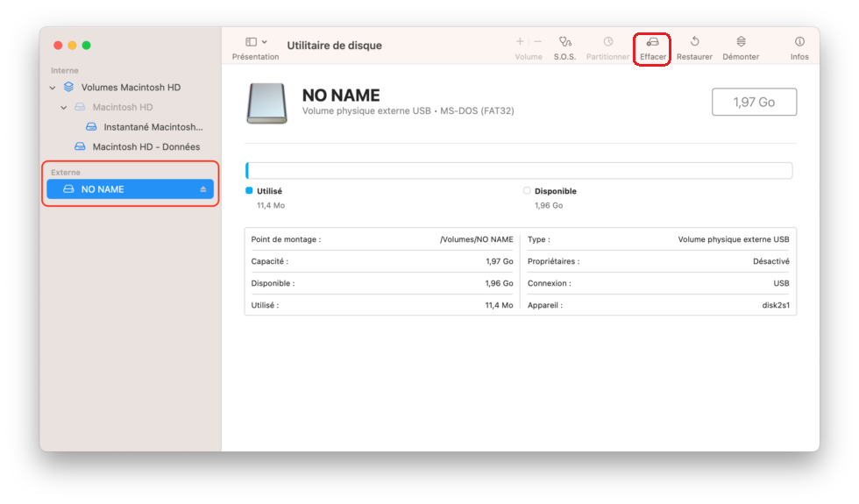Click the Appareil value disk2s1
Screen dimensions: 859x504
(776, 305)
